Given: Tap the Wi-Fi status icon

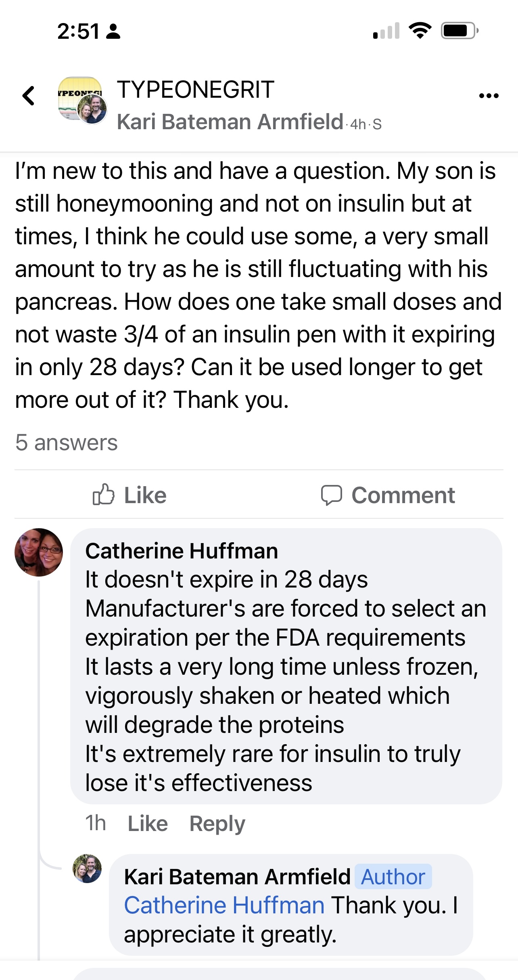Looking at the screenshot, I should click(x=420, y=31).
